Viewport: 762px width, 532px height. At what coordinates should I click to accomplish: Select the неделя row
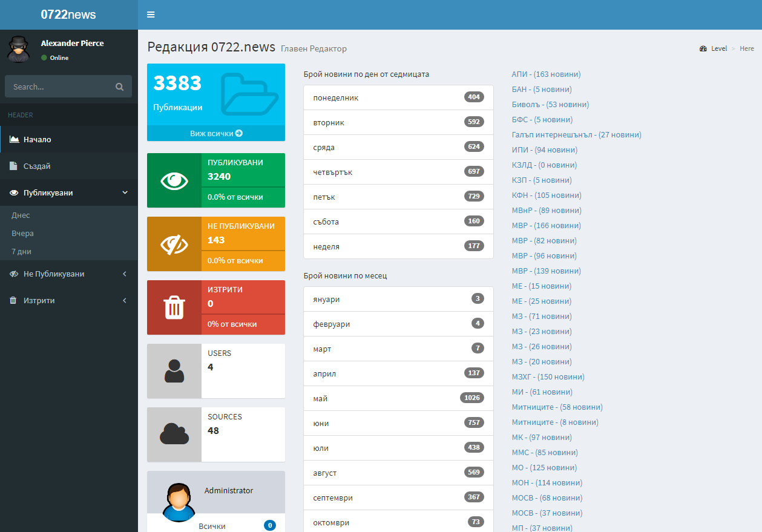tap(398, 246)
